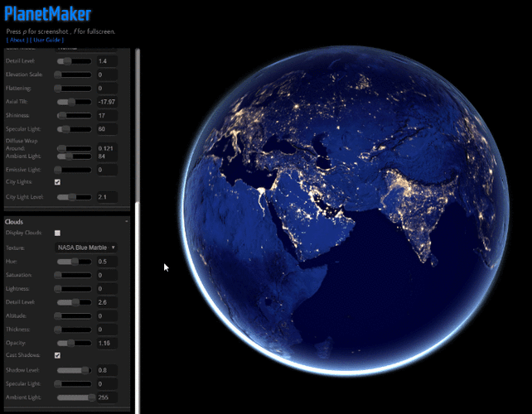Click the Thickness value field
Viewport: 532px width, 414px height.
(x=107, y=330)
